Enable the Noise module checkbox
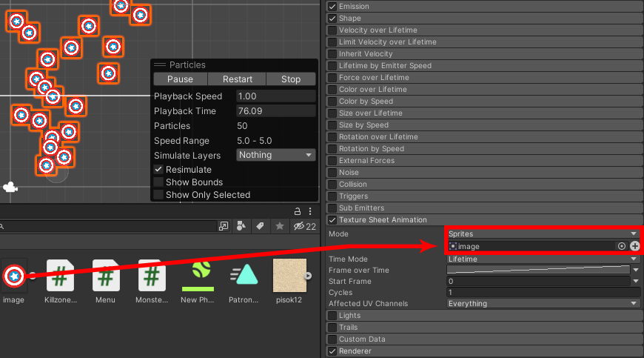The height and width of the screenshot is (358, 644). pyautogui.click(x=332, y=172)
